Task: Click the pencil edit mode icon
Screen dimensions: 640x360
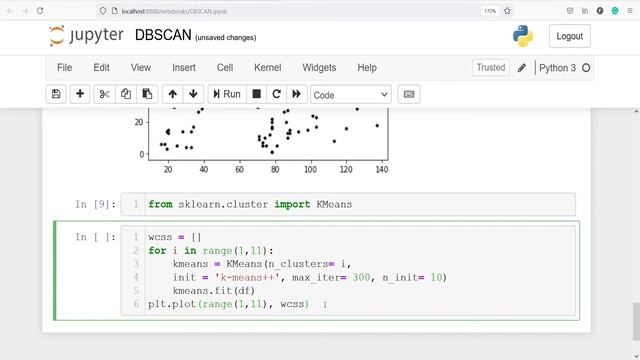Action: click(522, 68)
